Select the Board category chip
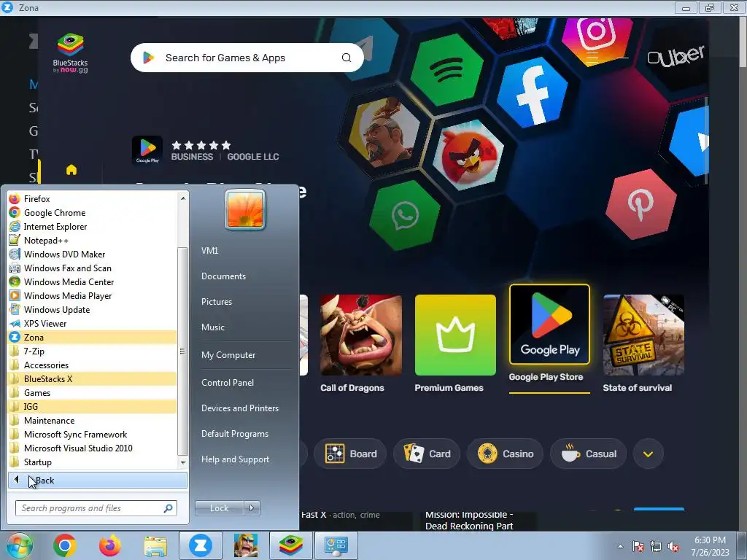Image resolution: width=747 pixels, height=560 pixels. (x=351, y=454)
